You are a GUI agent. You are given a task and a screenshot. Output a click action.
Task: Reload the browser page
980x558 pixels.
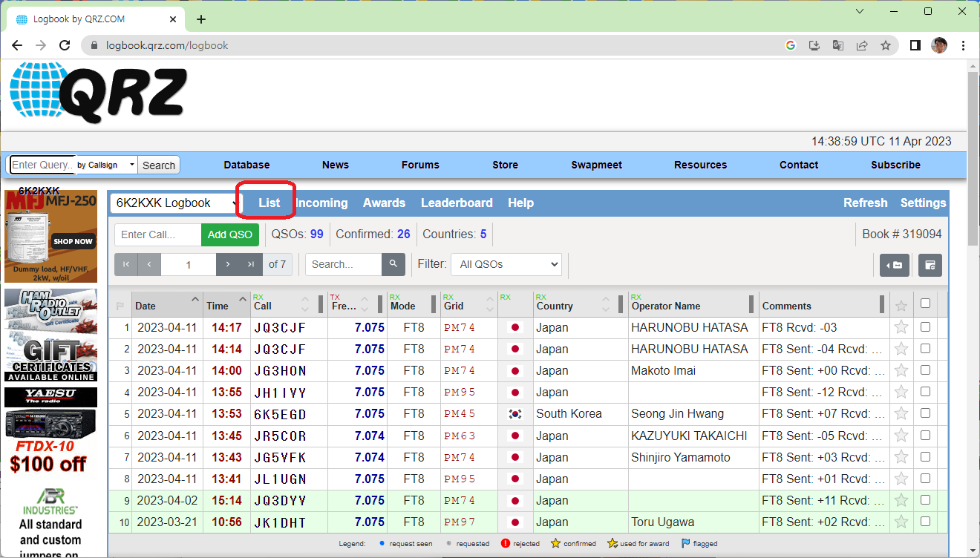pos(65,45)
